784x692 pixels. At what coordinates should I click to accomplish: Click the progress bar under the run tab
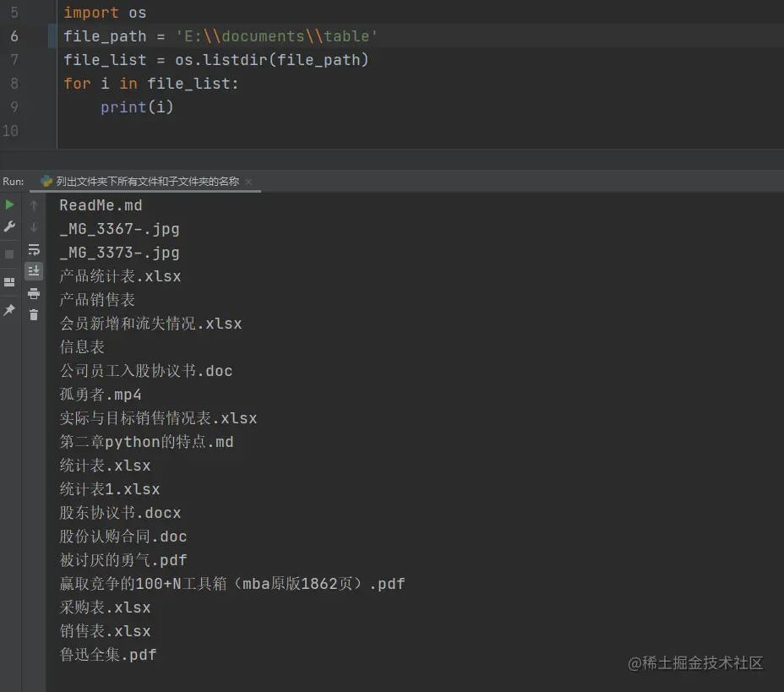(x=144, y=191)
